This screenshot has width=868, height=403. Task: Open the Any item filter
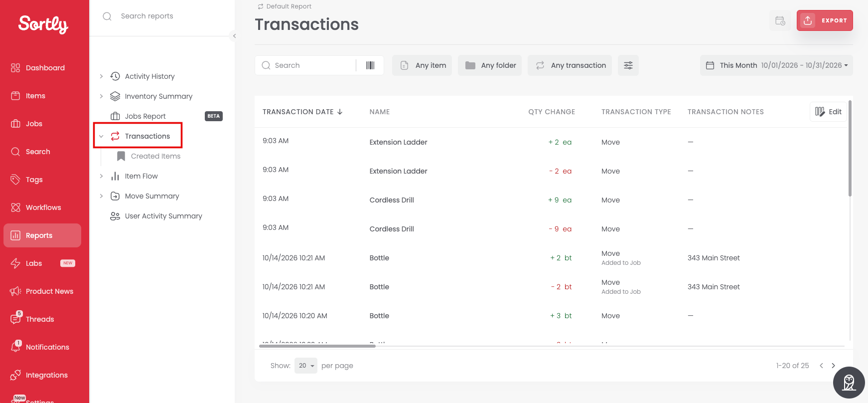click(x=422, y=65)
